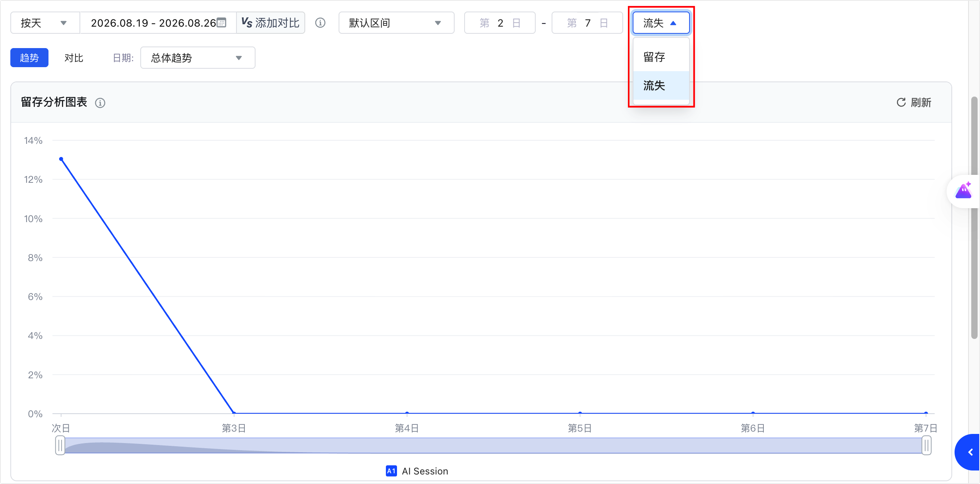Toggle AI Session legend marker A1
The image size is (980, 484).
tap(391, 471)
